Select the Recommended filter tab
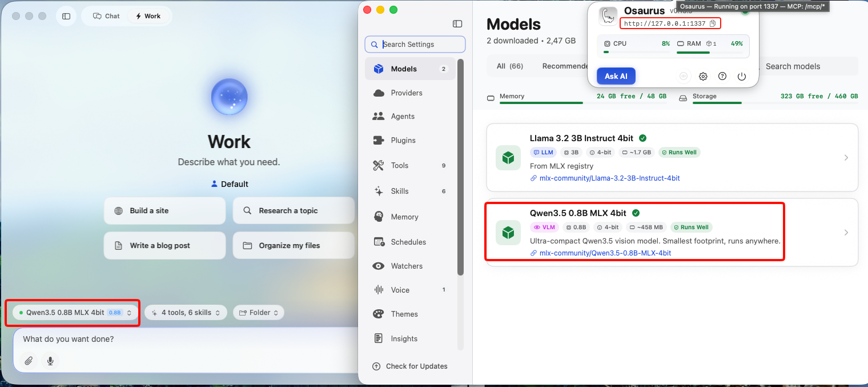This screenshot has height=387, width=868. click(x=565, y=66)
